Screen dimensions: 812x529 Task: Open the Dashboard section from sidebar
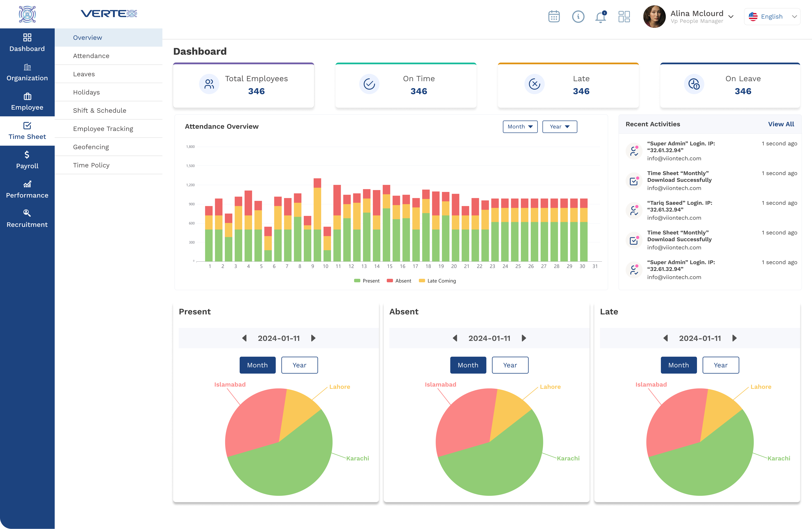click(x=27, y=43)
